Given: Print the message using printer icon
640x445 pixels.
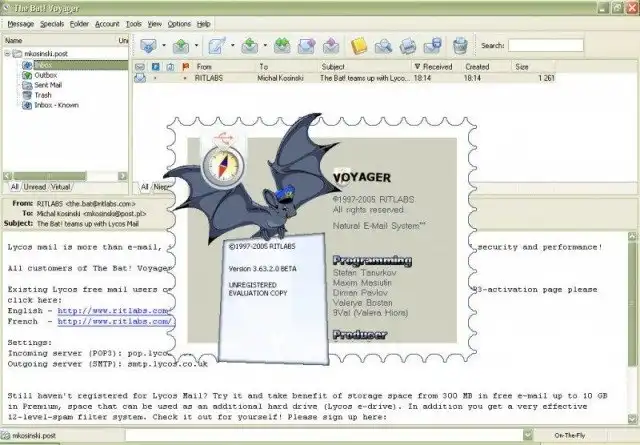Looking at the screenshot, I should pos(409,46).
